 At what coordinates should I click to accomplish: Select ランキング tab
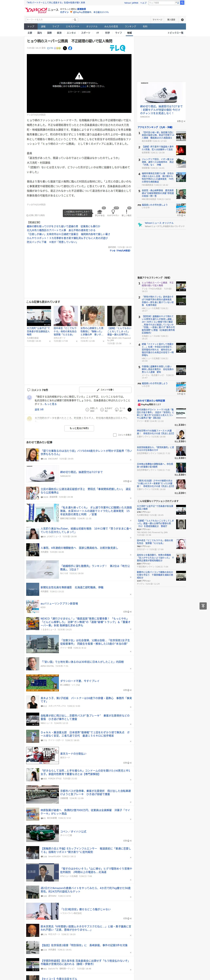click(130, 27)
